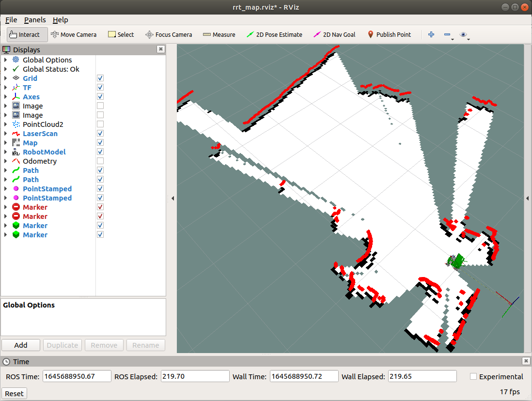Image resolution: width=532 pixels, height=401 pixels.
Task: Expand the Map display entry
Action: (5, 143)
